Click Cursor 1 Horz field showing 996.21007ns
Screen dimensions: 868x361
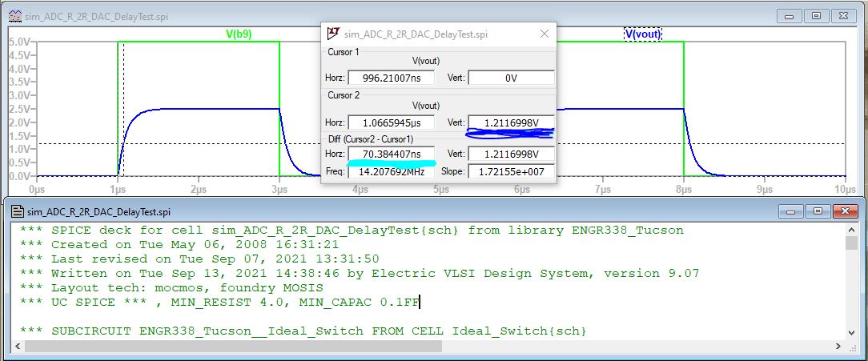click(392, 78)
